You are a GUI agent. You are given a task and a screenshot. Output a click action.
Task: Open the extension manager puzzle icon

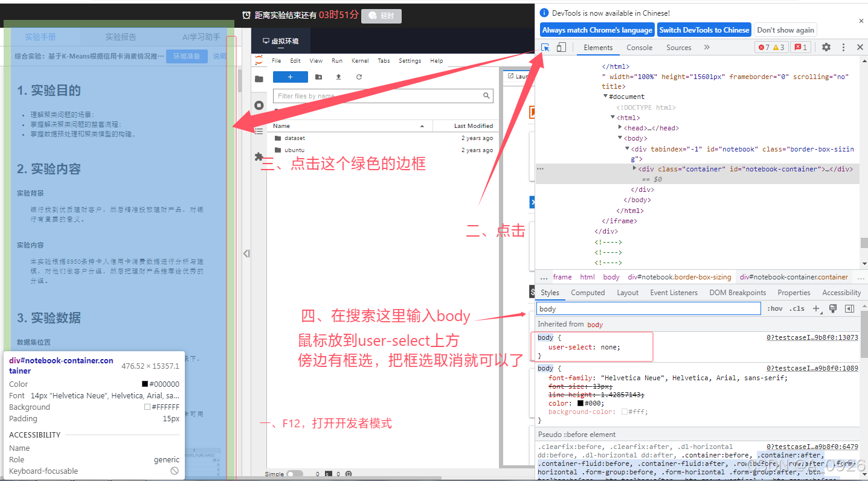point(259,157)
